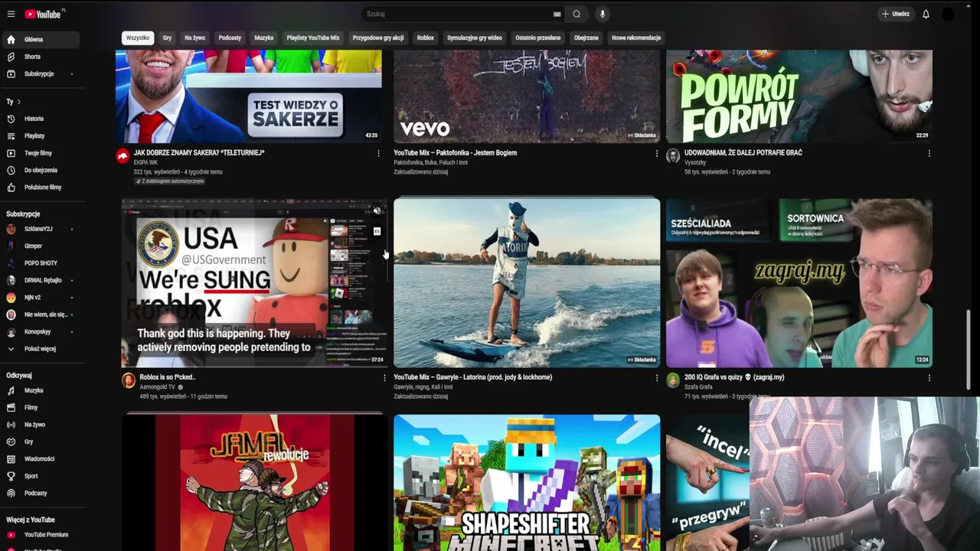980x551 pixels.
Task: Open notifications bell
Action: click(x=926, y=14)
